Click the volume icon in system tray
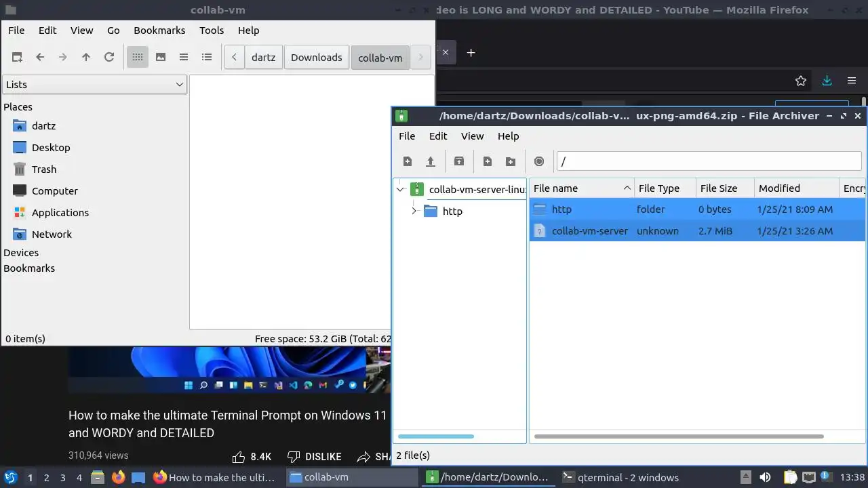The image size is (868, 488). 765,477
